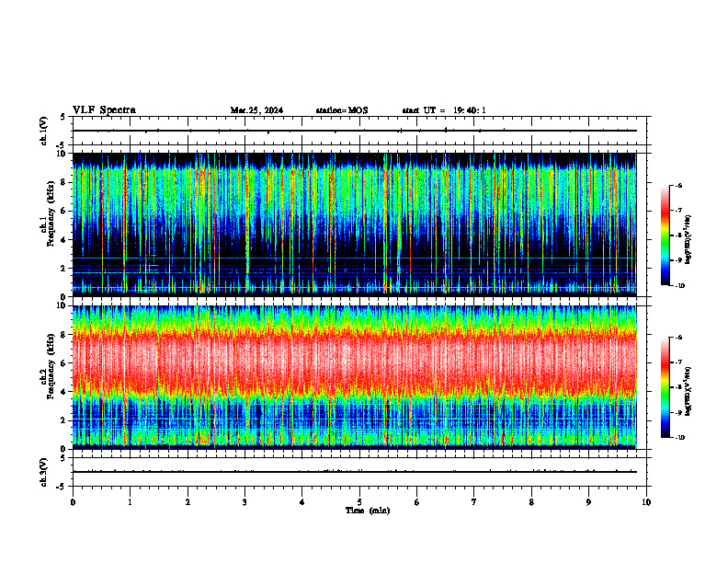
Task: Click the "-6" label on lower color bar
Action: 678,338
